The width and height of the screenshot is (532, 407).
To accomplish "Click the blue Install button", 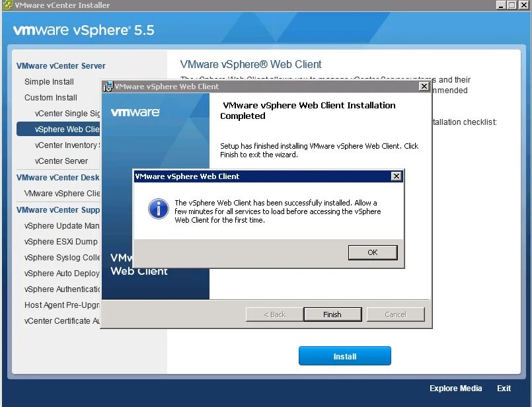I will pyautogui.click(x=345, y=356).
